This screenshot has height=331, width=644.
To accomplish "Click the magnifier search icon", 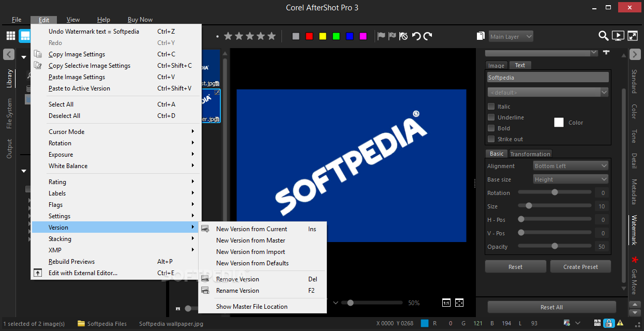I will 603,36.
